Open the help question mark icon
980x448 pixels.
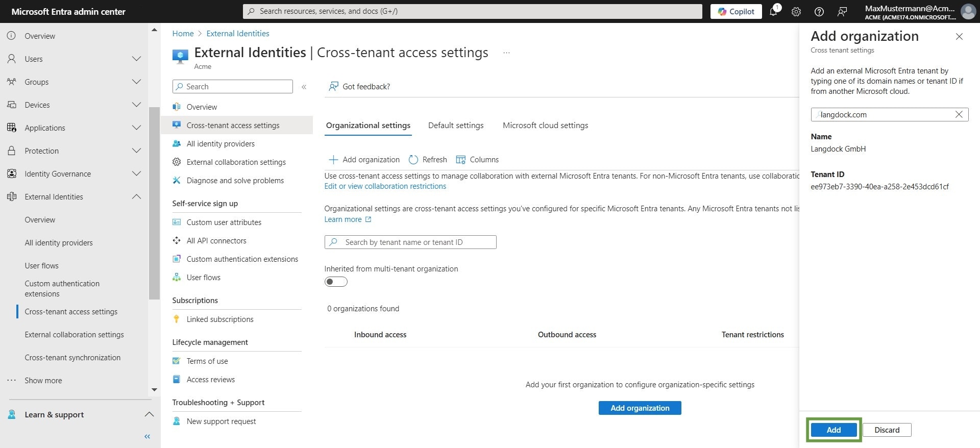[819, 12]
